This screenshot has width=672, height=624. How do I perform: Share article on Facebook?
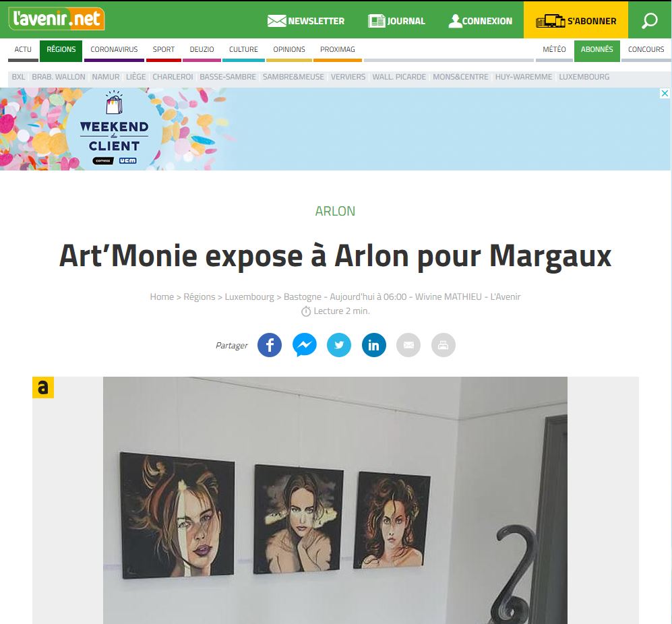click(269, 345)
